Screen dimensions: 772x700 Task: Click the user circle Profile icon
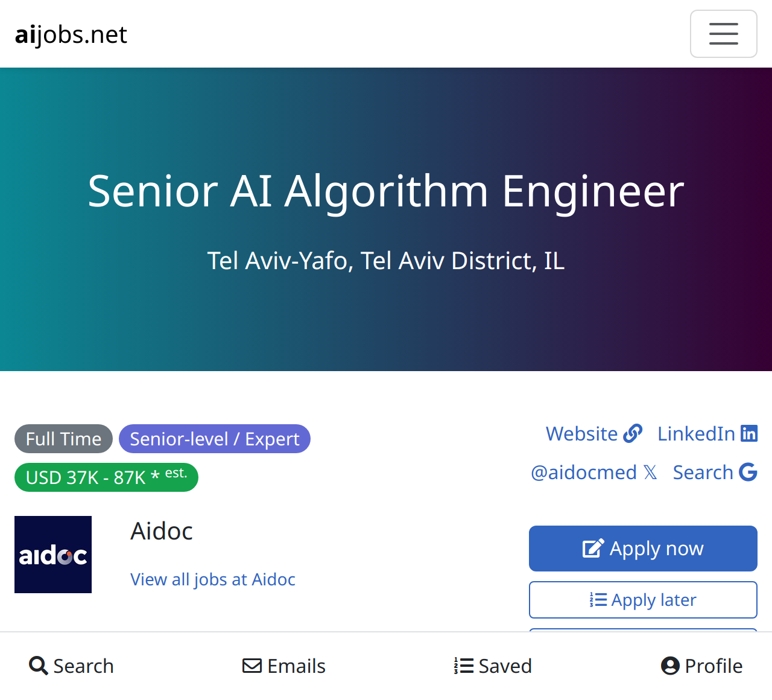point(670,666)
